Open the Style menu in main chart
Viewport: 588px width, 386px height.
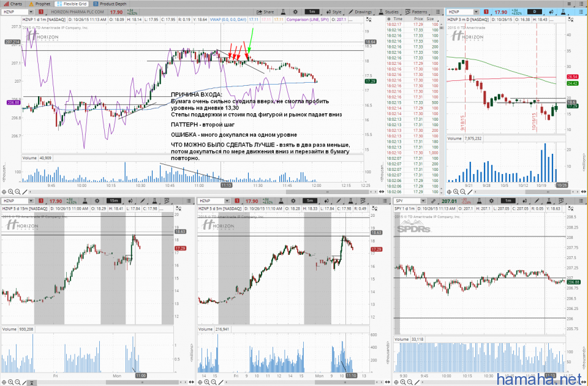[334, 12]
